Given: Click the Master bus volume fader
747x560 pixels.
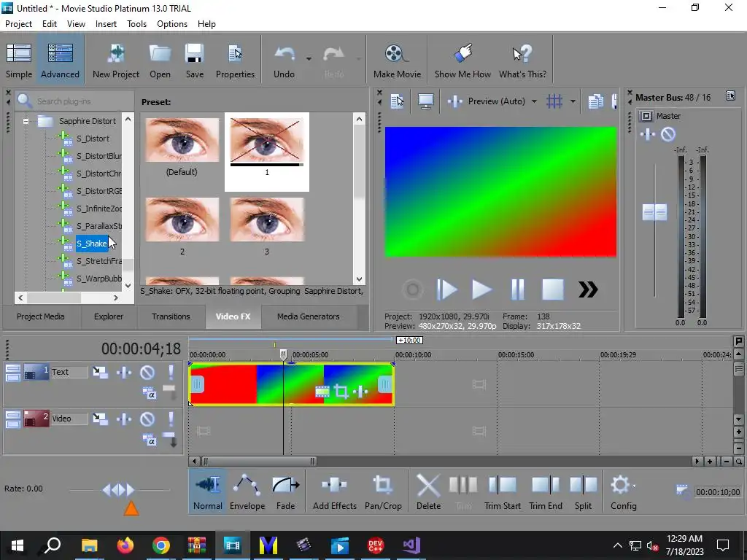Looking at the screenshot, I should 654,212.
